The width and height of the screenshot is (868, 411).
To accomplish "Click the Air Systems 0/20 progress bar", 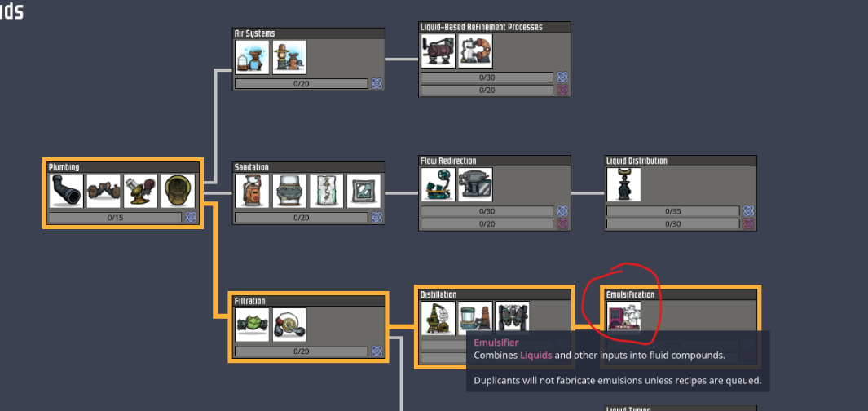I will pos(301,84).
